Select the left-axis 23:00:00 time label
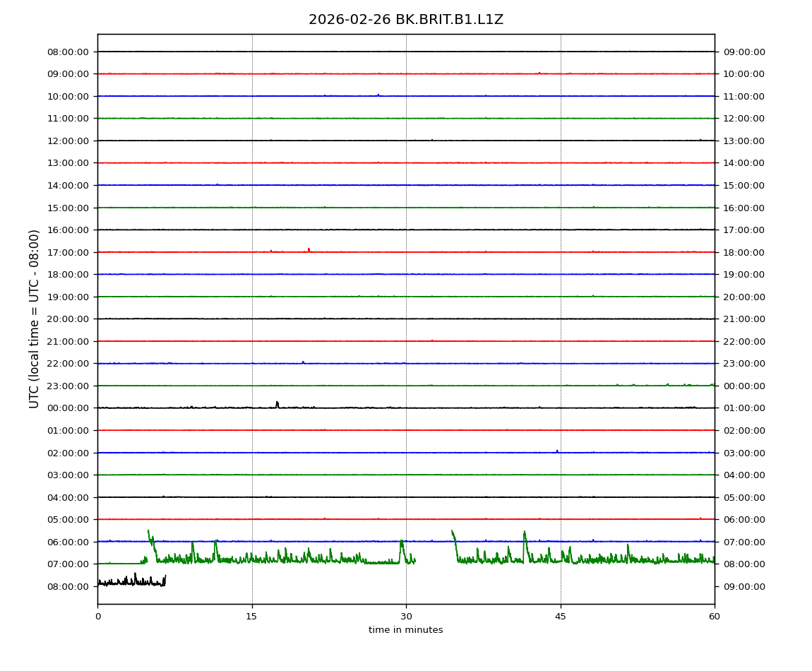Screen dimensions: 812x671 pos(68,386)
